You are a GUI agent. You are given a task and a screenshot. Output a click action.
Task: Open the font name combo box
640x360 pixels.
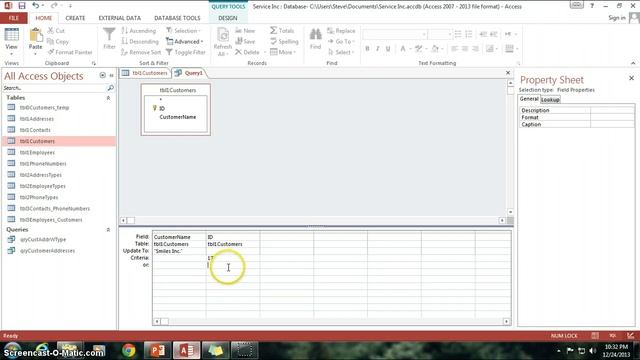click(395, 34)
